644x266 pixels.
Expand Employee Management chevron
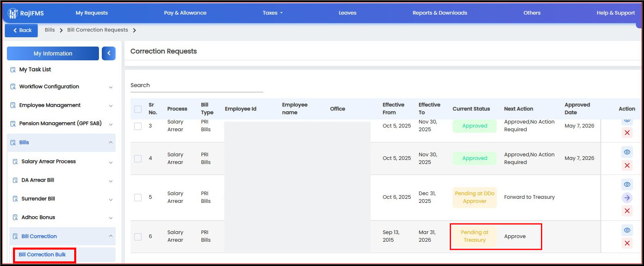click(x=111, y=106)
